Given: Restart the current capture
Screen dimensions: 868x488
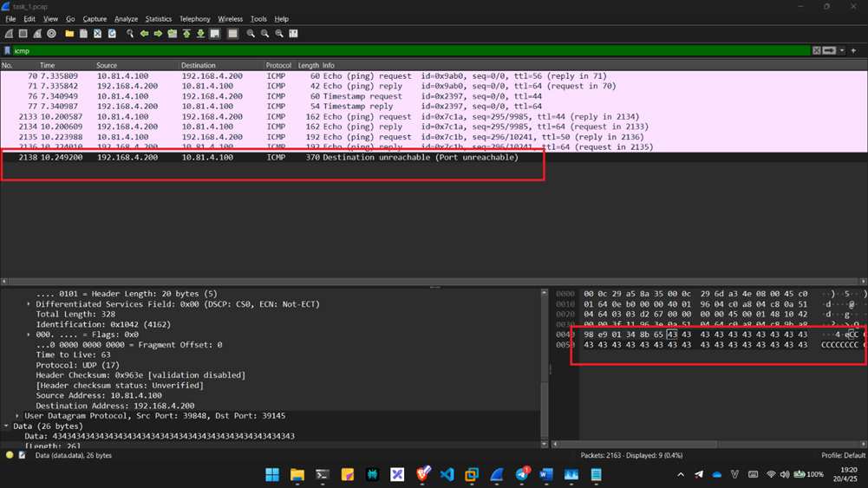Looking at the screenshot, I should click(37, 34).
